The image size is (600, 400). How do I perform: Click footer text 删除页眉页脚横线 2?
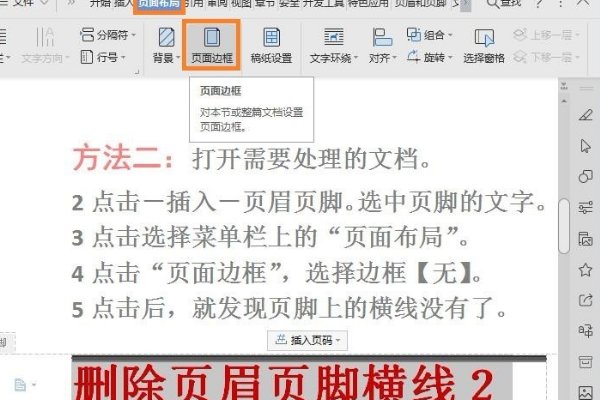283,381
